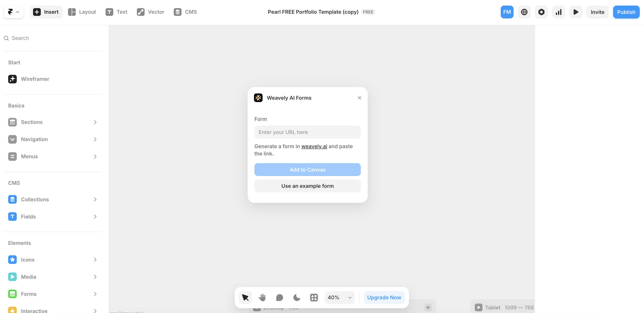Switch to the hand pan tool
This screenshot has width=644, height=313.
click(262, 297)
